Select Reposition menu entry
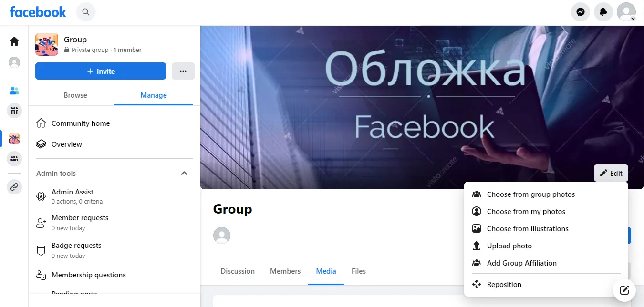Image resolution: width=644 pixels, height=307 pixels. [546, 285]
